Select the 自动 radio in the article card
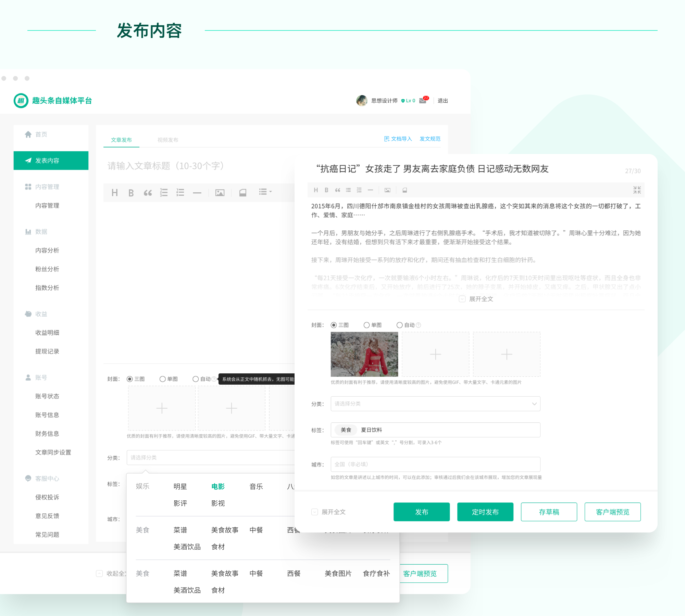This screenshot has height=616, width=685. (x=399, y=325)
